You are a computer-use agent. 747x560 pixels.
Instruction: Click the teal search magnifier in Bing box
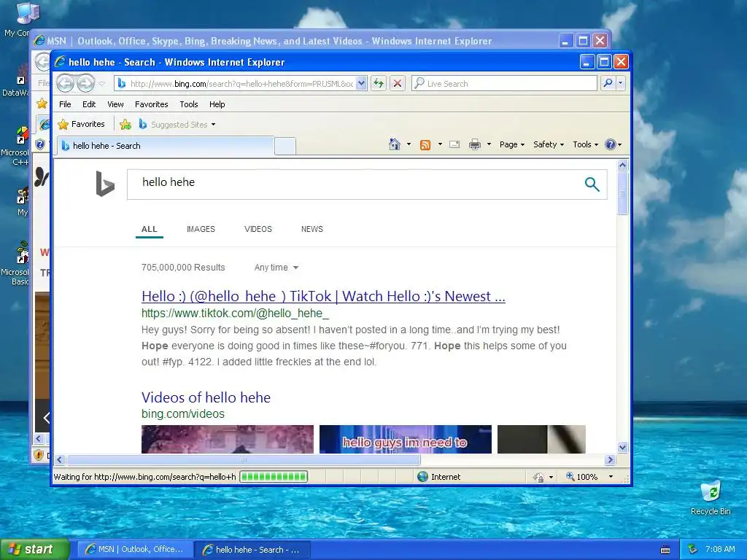(592, 184)
